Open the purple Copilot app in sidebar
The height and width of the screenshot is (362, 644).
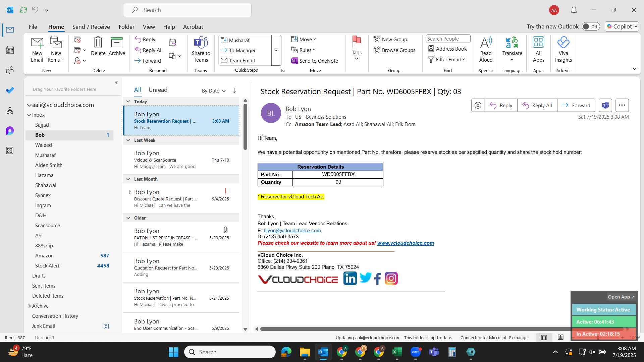[x=10, y=130]
